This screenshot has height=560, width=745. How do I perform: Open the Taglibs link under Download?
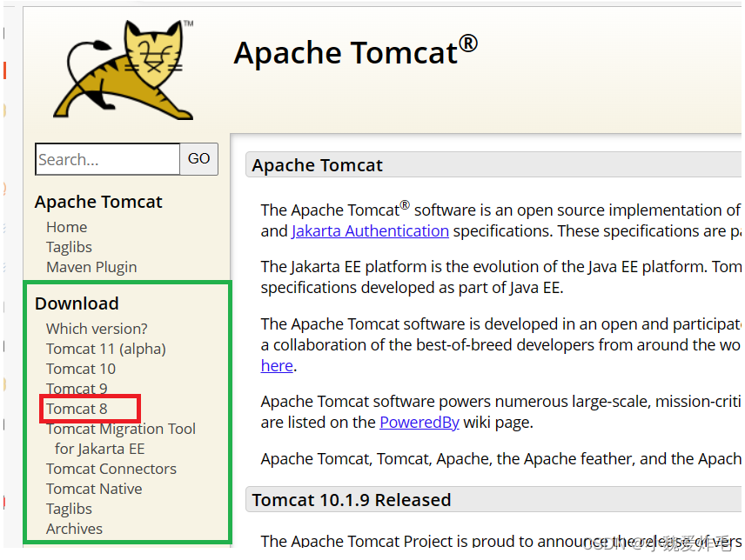(x=69, y=509)
